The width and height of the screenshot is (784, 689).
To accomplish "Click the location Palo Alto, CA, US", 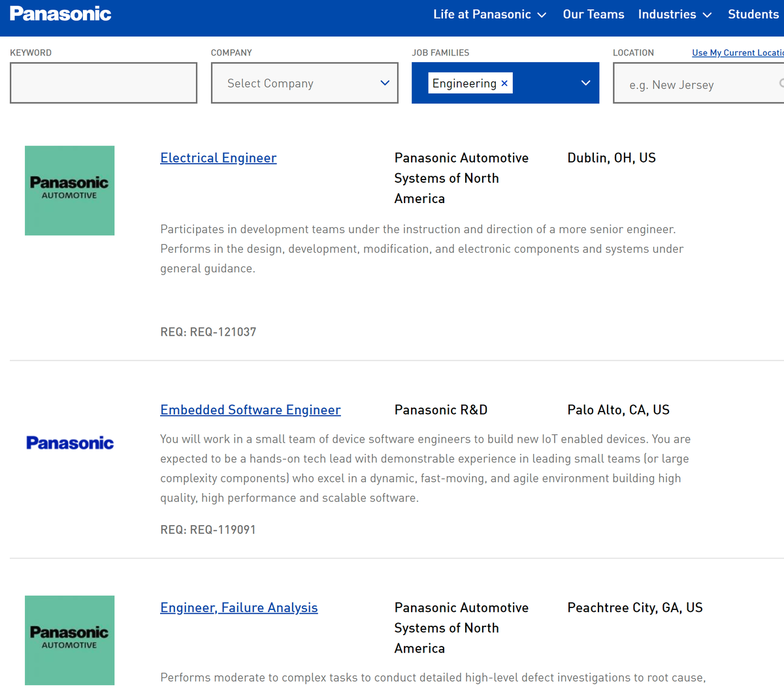I will 618,410.
